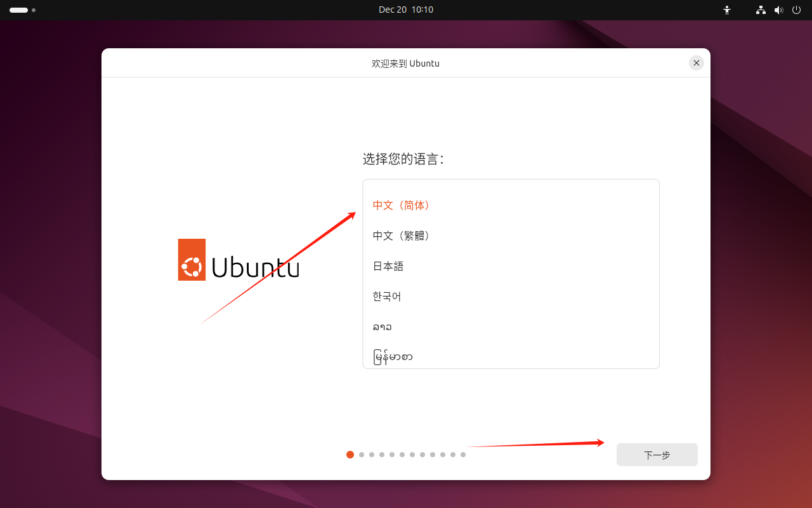
Task: Select 中文（简体）as the language
Action: coord(400,205)
